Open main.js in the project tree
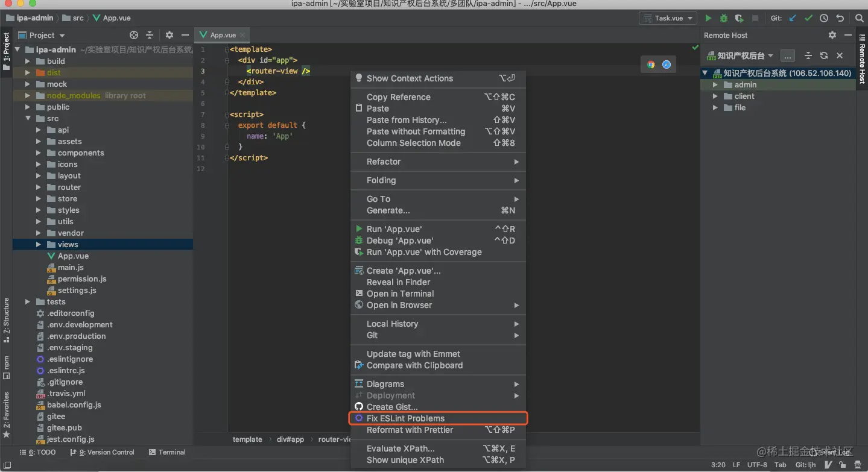868x472 pixels. pos(71,267)
